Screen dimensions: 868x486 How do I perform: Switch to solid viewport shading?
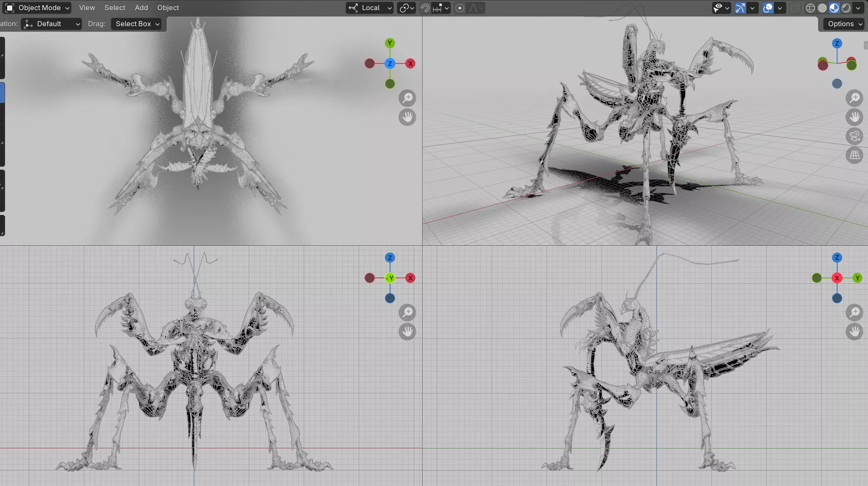click(x=822, y=8)
